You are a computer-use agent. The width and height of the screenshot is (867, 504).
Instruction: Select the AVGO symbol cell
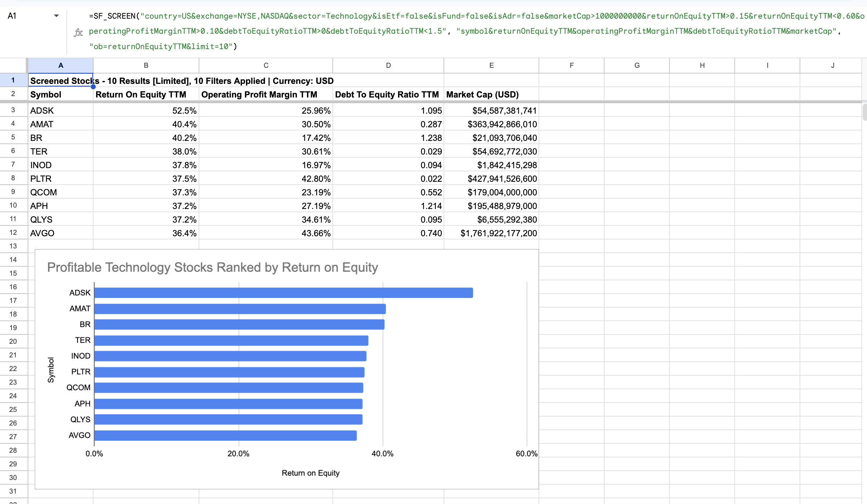click(61, 233)
